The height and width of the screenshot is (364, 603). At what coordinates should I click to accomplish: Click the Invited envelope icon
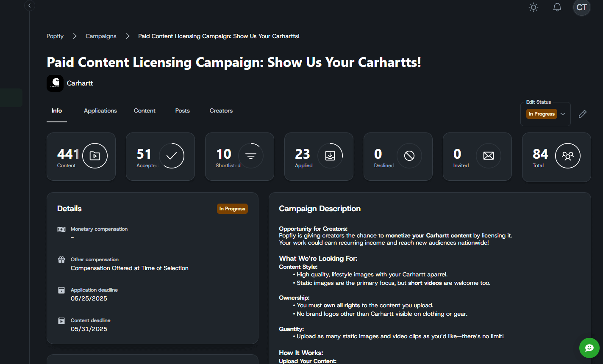[489, 156]
